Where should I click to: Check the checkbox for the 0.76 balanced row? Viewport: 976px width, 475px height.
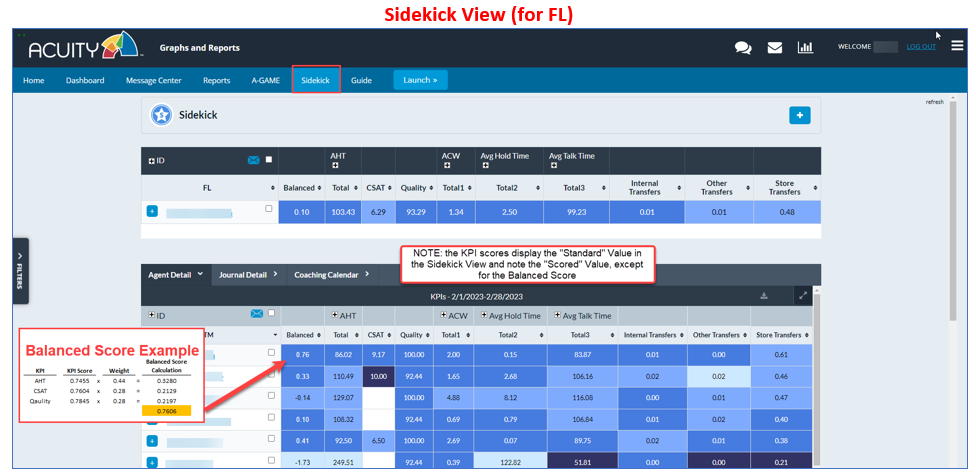[x=270, y=352]
